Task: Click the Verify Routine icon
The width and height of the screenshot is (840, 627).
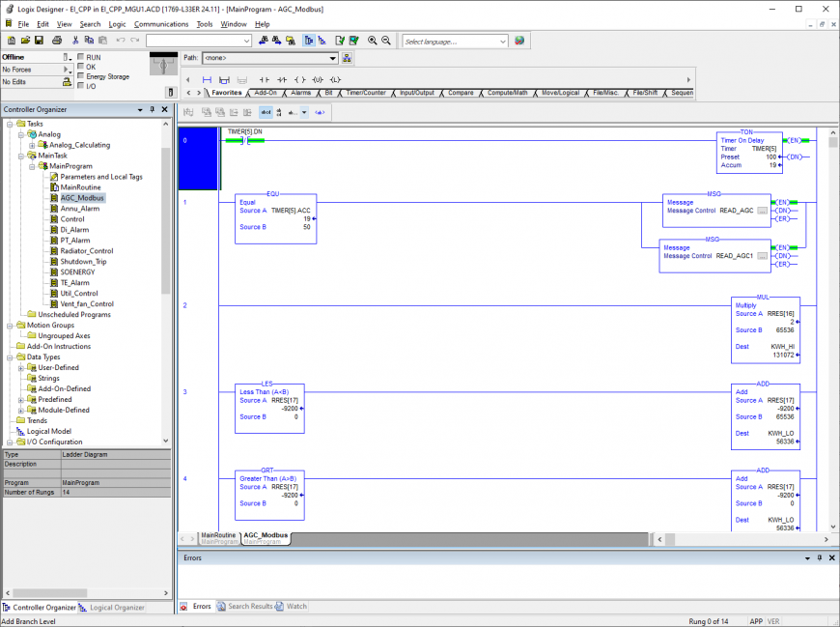Action: [340, 41]
